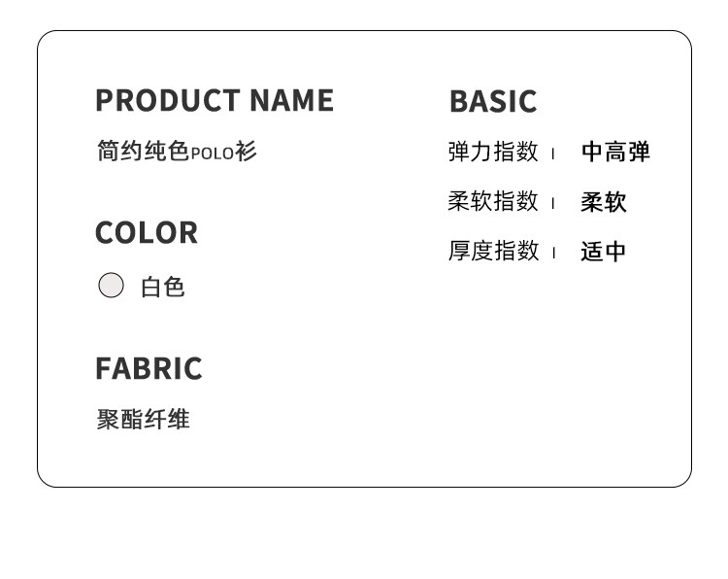Click the separator bar after 弹力指数
This screenshot has width=728, height=579.
pos(553,153)
